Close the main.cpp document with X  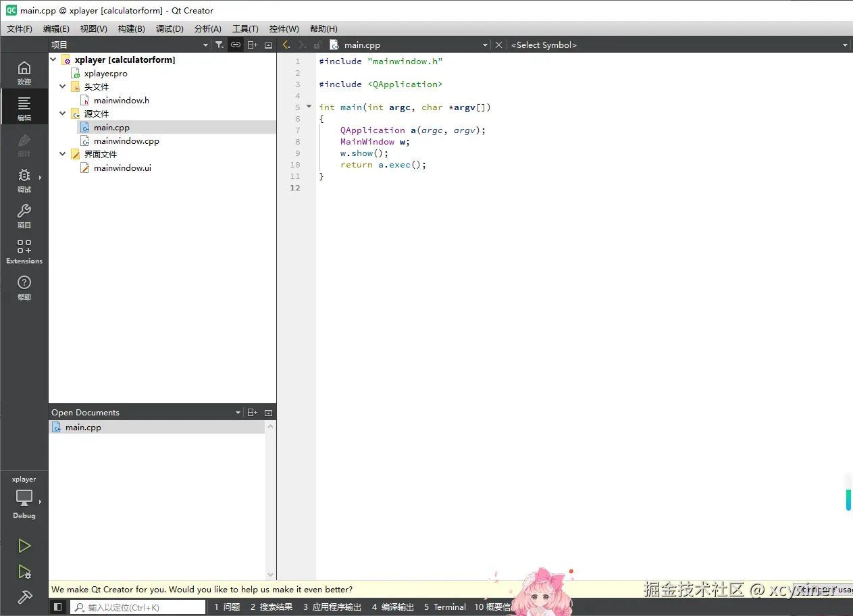[x=498, y=45]
